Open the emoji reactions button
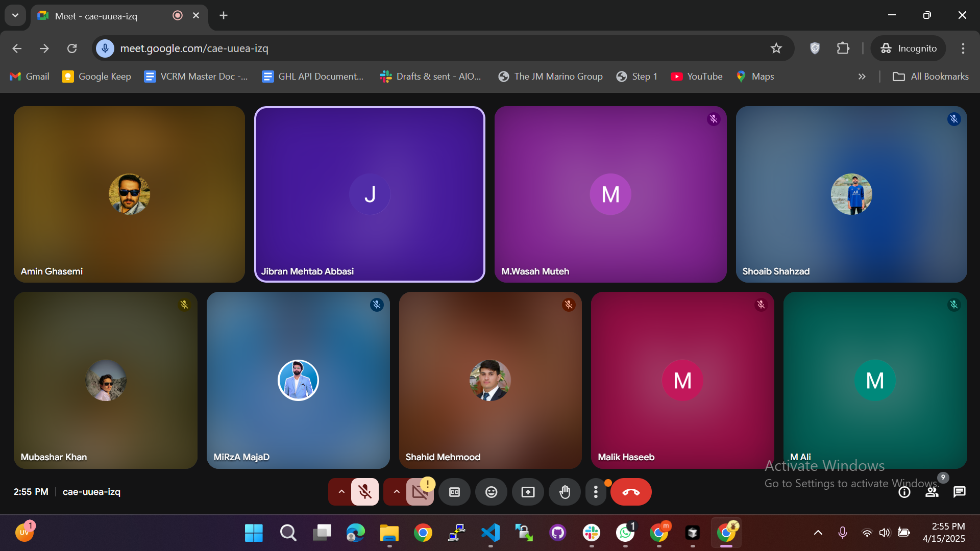Image resolution: width=980 pixels, height=551 pixels. coord(491,492)
